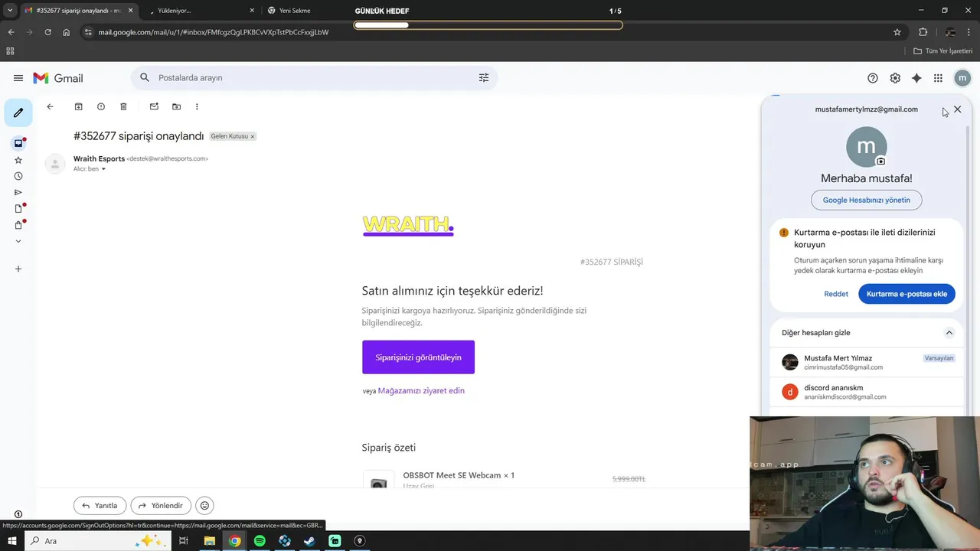Add emoji reaction to email
The height and width of the screenshot is (551, 980).
click(204, 506)
